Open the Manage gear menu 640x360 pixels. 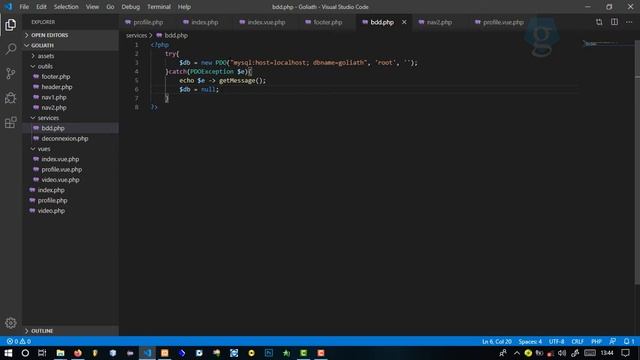[x=11, y=323]
